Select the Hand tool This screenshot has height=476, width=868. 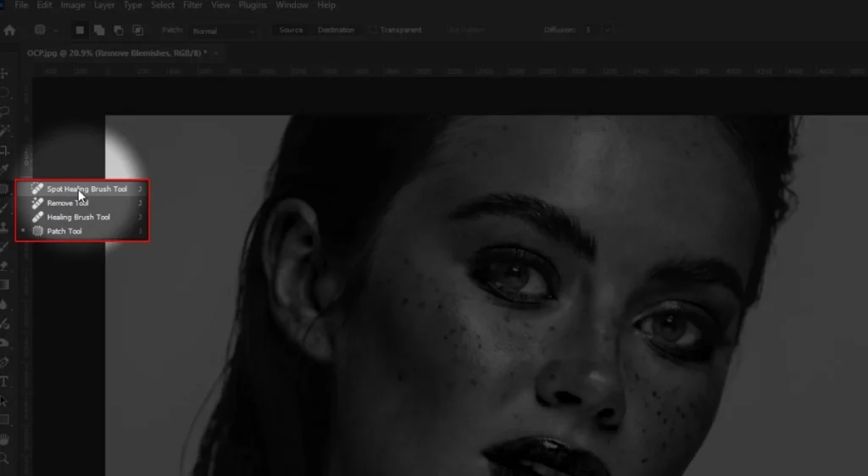pyautogui.click(x=4, y=440)
